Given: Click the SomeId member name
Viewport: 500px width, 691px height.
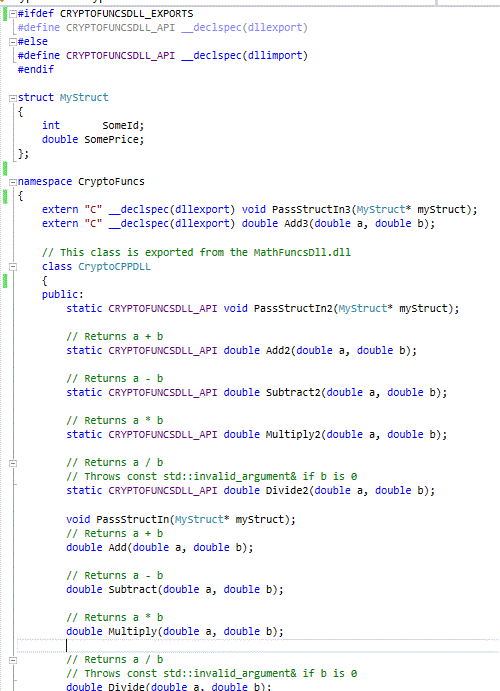Looking at the screenshot, I should pos(121,126).
